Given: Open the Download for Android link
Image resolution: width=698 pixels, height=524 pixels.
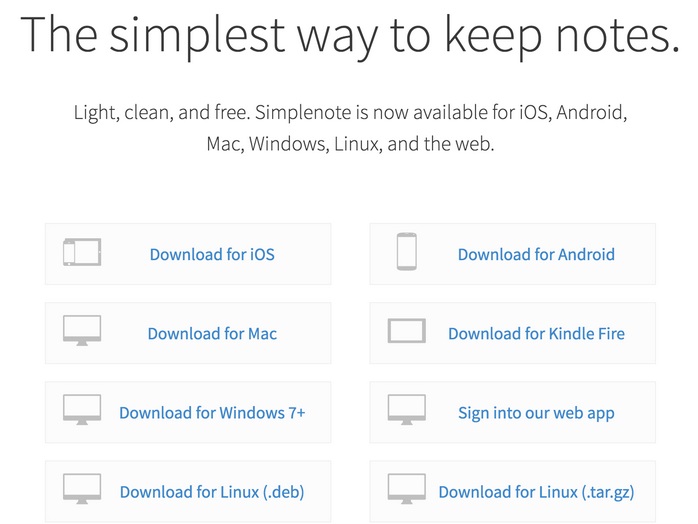Looking at the screenshot, I should pyautogui.click(x=536, y=255).
